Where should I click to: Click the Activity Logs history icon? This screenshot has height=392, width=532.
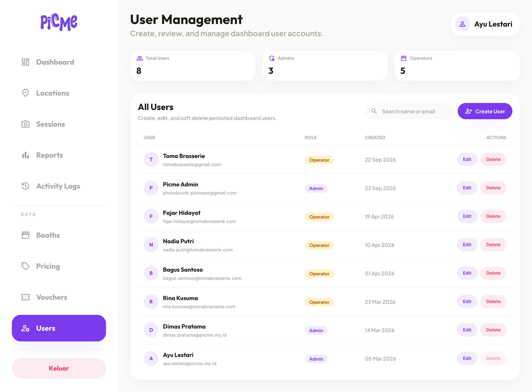[x=25, y=186]
